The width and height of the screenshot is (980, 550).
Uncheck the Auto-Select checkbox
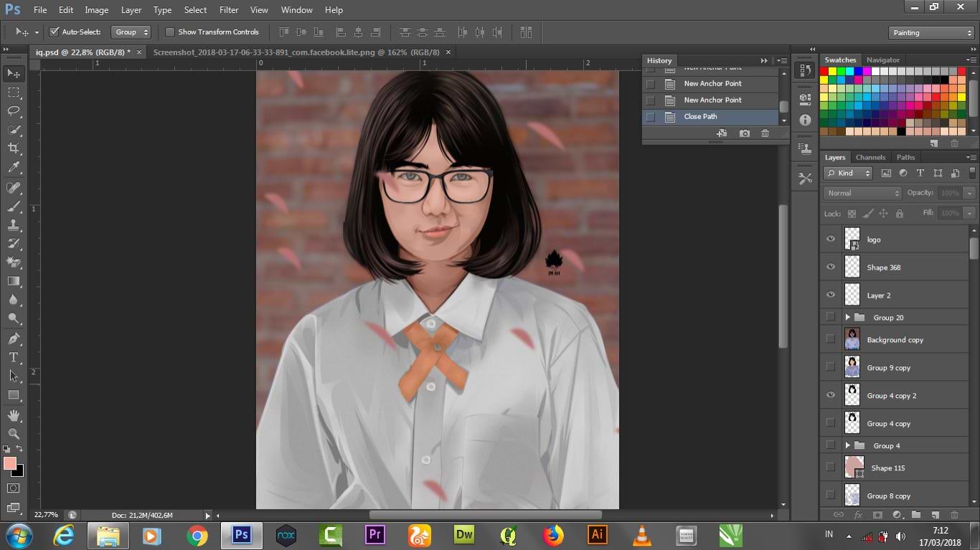pos(54,32)
